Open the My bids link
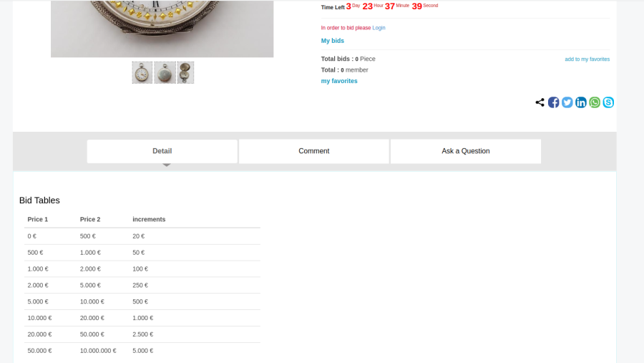The height and width of the screenshot is (363, 644). tap(332, 41)
